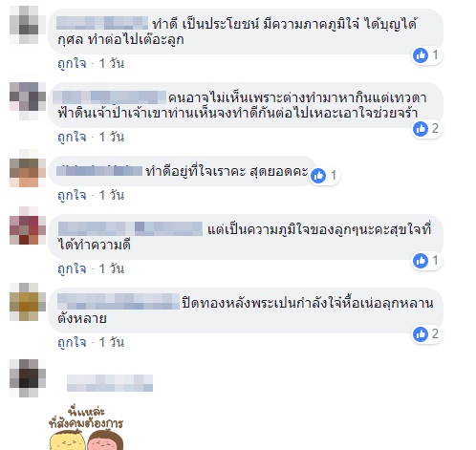This screenshot has width=476, height=450.
Task: Click like reaction beside ทำดีอยู่ที่ใจเราคะ comment
Action: 318,176
